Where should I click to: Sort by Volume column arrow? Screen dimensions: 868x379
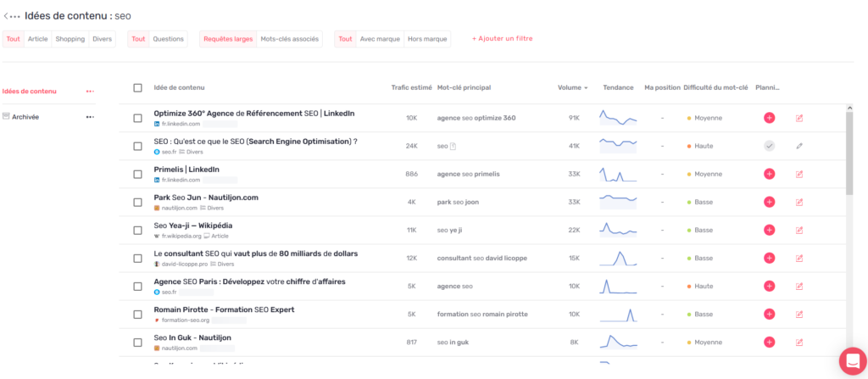click(x=586, y=88)
